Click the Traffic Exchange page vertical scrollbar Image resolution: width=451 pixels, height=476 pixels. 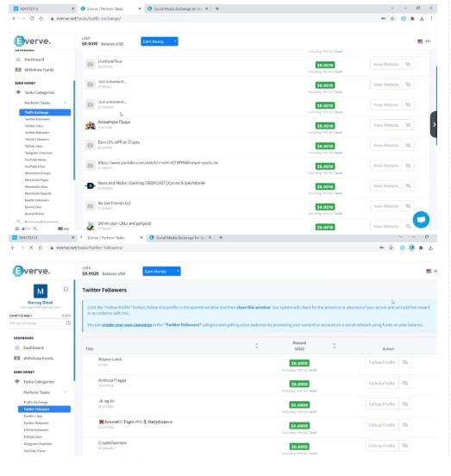click(x=436, y=105)
